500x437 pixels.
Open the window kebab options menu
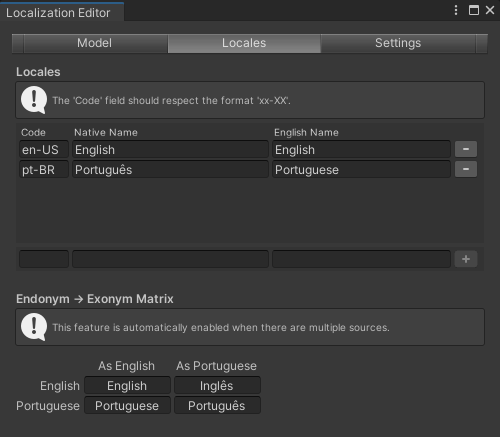(x=456, y=10)
